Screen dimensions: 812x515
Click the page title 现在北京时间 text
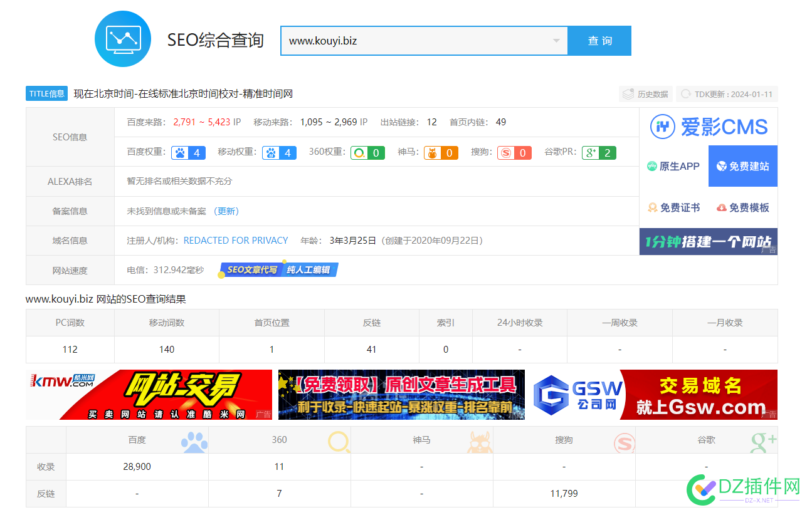183,94
